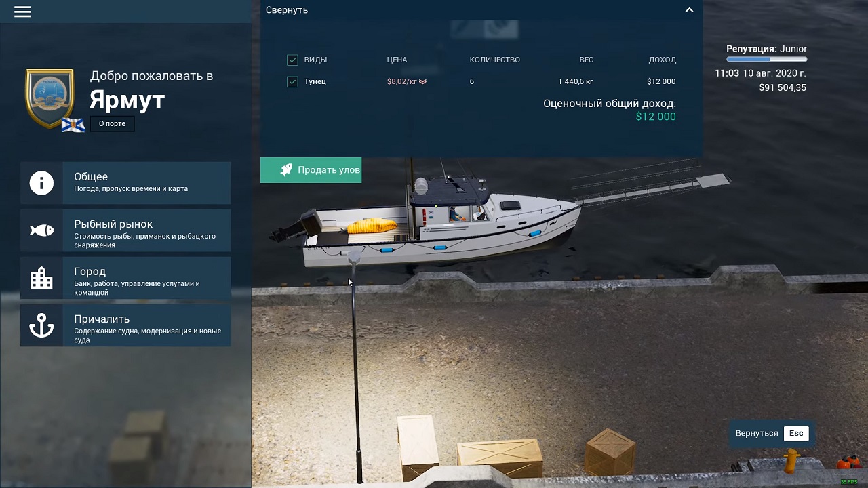Click the О порте button
The height and width of the screenshot is (488, 868).
click(112, 124)
